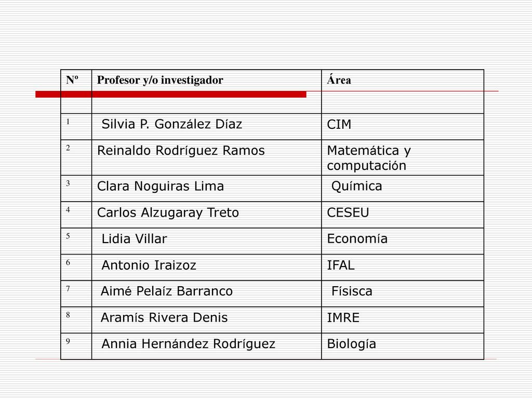The image size is (532, 399).
Task: Select Antonio Iraizoz in the list
Action: click(149, 265)
